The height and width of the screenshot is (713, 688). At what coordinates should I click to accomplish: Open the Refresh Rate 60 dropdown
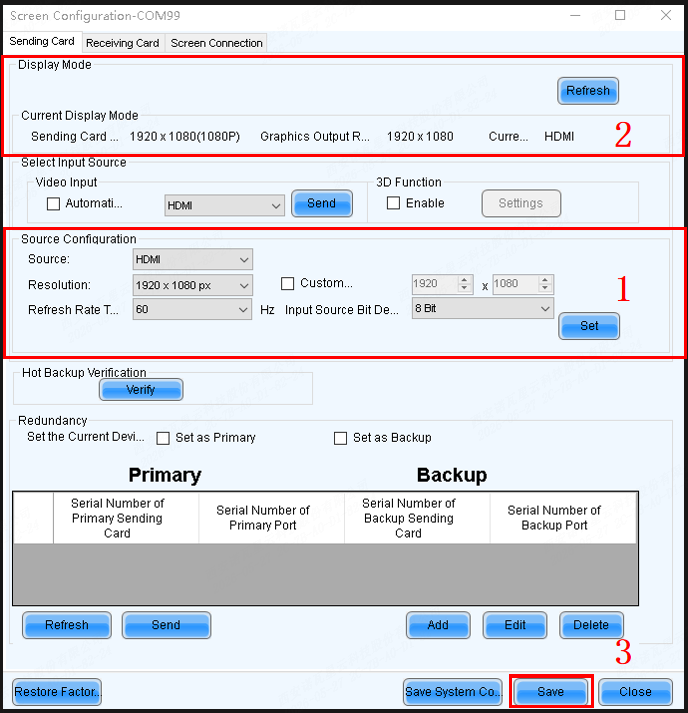(x=192, y=309)
